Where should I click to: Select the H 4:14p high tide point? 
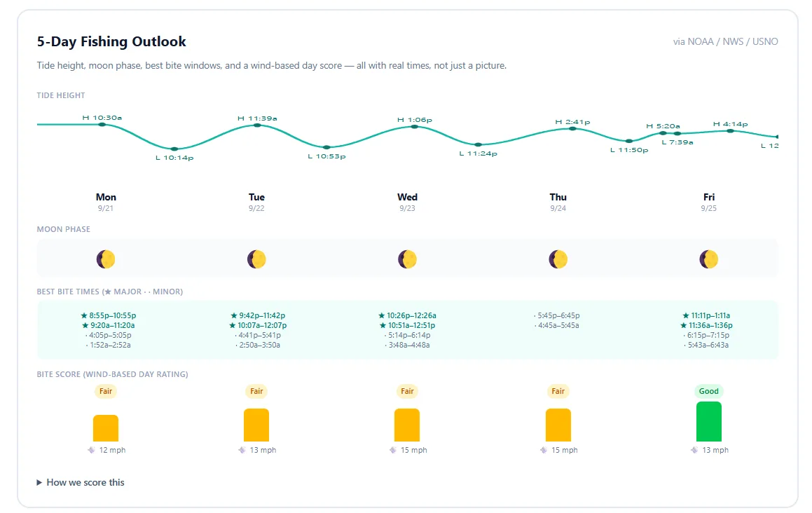(730, 131)
